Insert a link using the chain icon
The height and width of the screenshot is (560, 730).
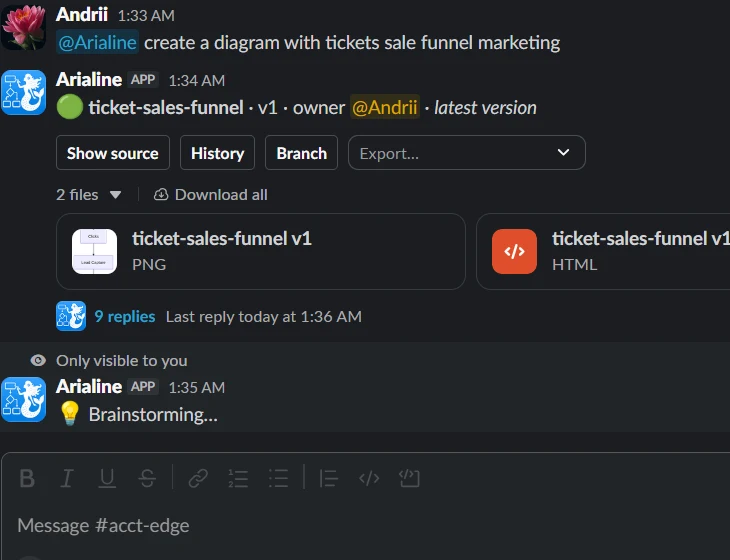click(198, 478)
